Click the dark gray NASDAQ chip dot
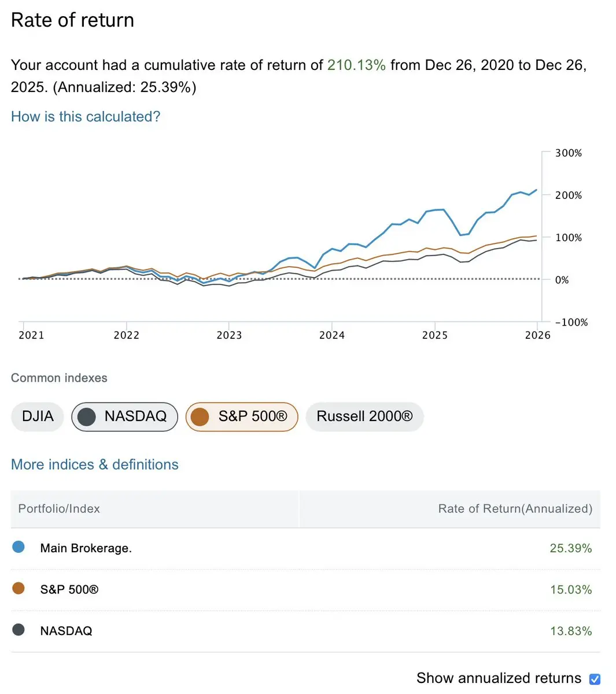The width and height of the screenshot is (616, 694). tap(87, 417)
